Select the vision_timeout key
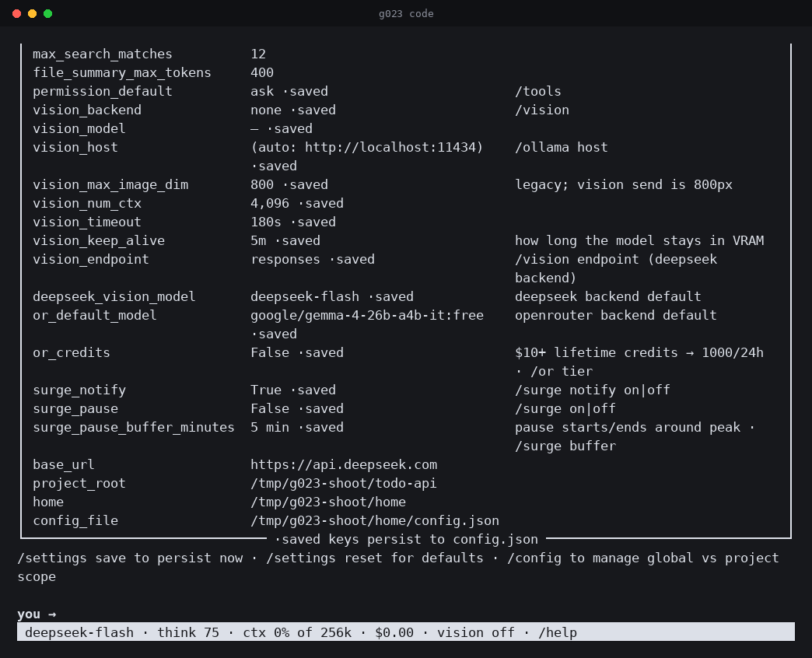The image size is (812, 658). (x=87, y=222)
